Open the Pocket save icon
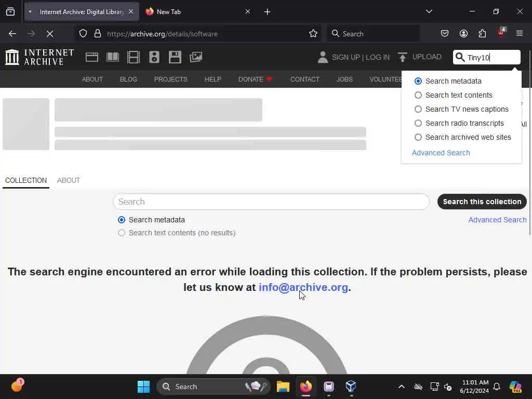Viewport: 532px width, 399px height. pos(445,34)
